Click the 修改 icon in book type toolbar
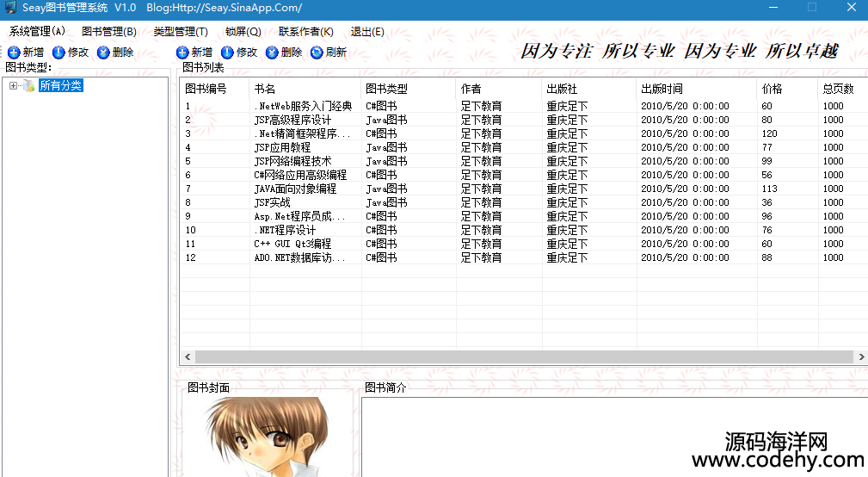 tap(58, 53)
